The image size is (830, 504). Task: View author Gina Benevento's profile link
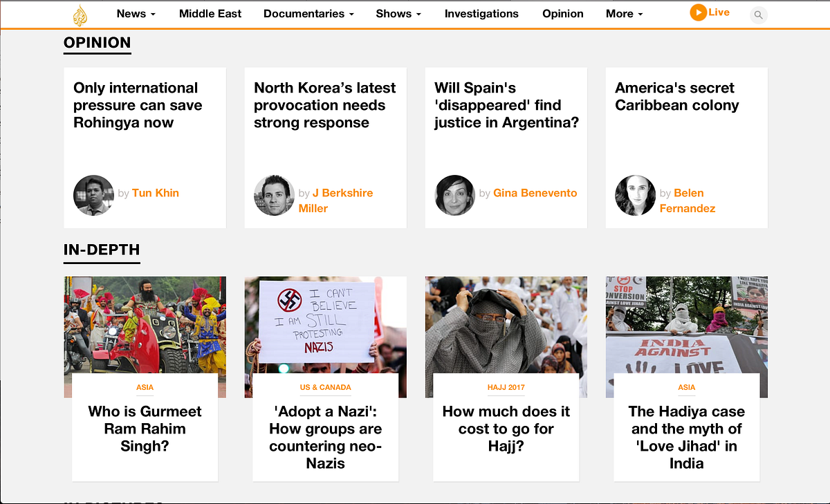[x=535, y=193]
